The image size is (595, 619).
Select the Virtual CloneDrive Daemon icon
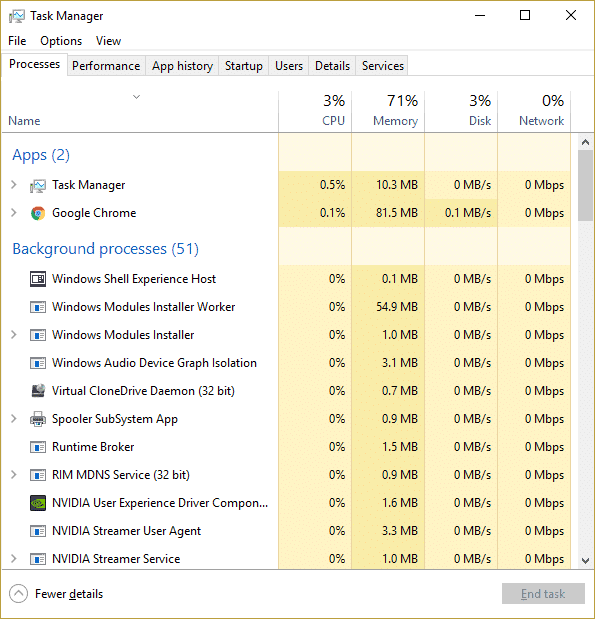click(38, 391)
